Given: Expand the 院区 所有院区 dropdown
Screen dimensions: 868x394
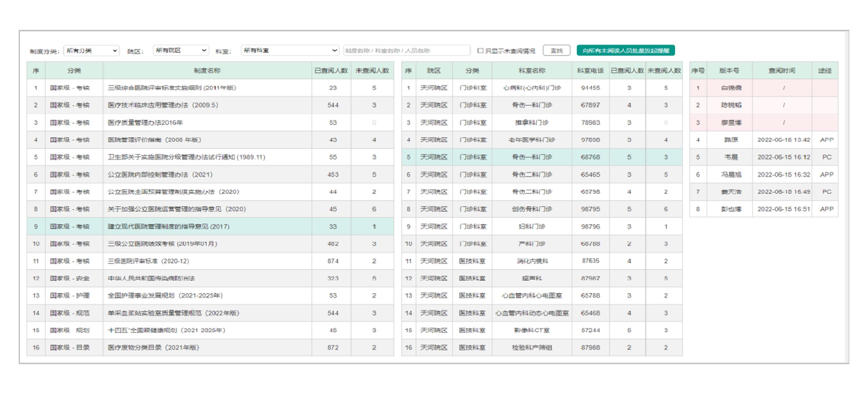Looking at the screenshot, I should 181,51.
